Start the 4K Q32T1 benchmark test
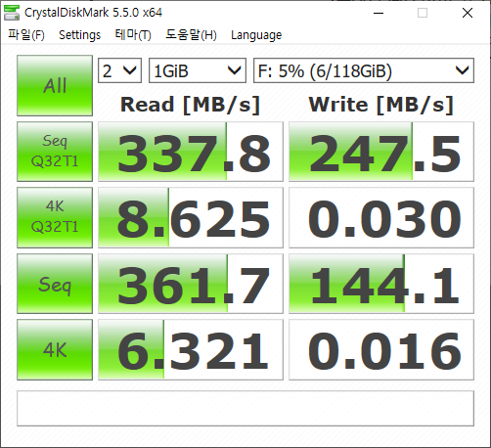Screen dimensions: 491x448 (x=55, y=217)
